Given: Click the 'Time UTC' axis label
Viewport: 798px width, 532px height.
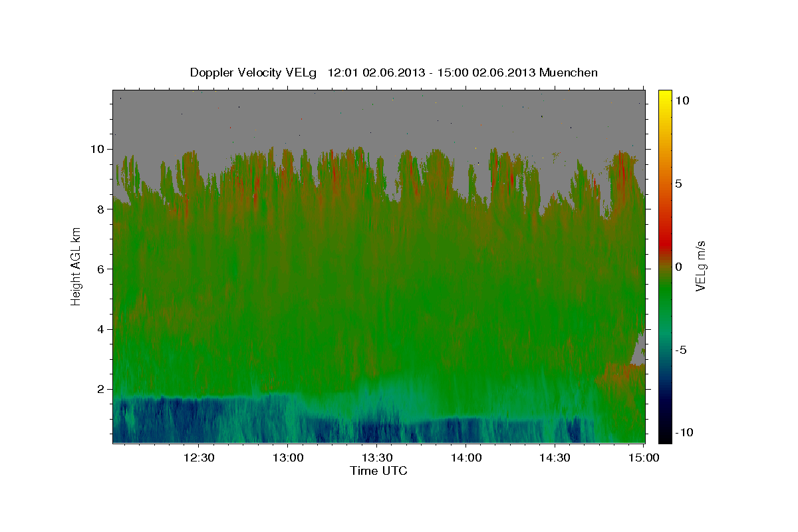Looking at the screenshot, I should 378,471.
